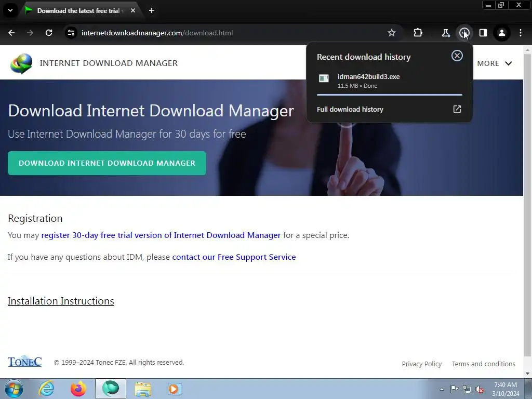The image size is (532, 399).
Task: Open Terms and conditions link
Action: 484,364
